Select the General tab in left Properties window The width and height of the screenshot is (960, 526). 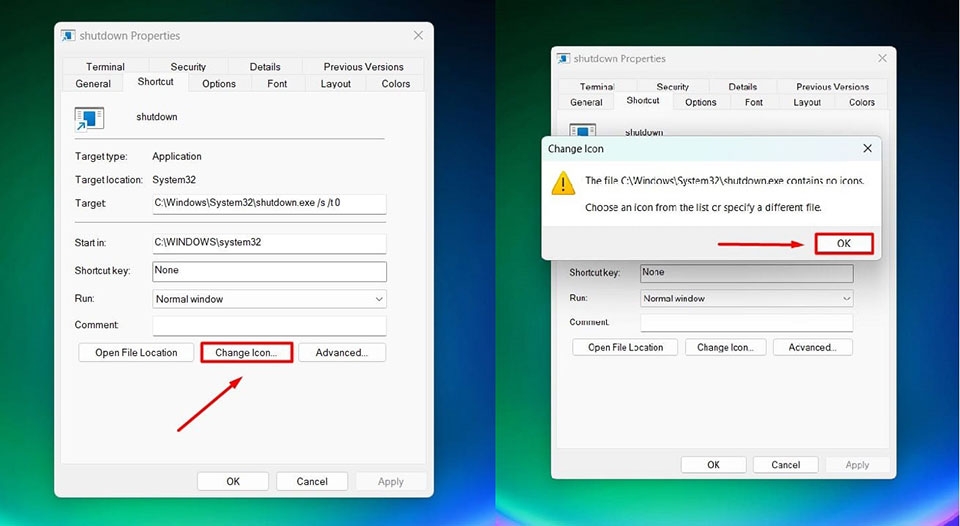click(93, 84)
